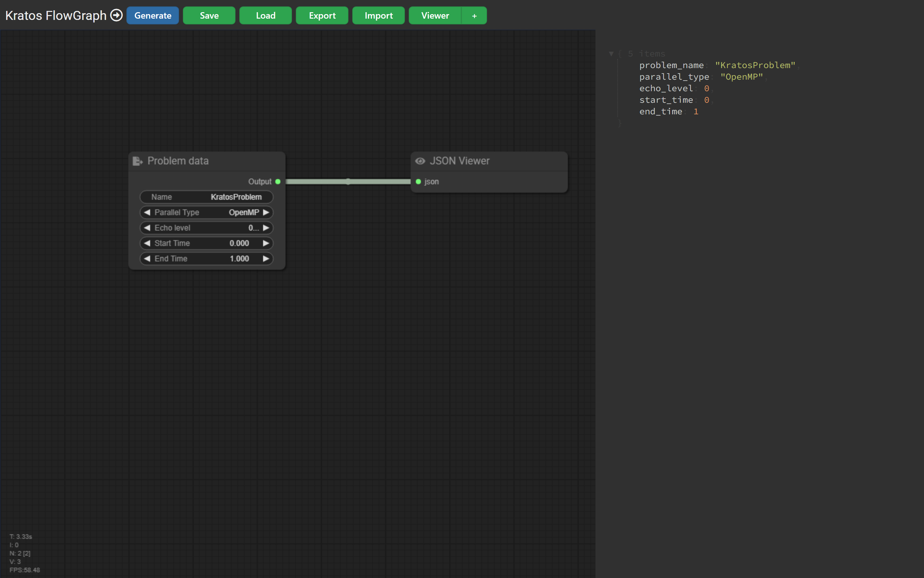Click the echo_level key in JSON panel
Viewport: 924px width, 578px height.
666,88
